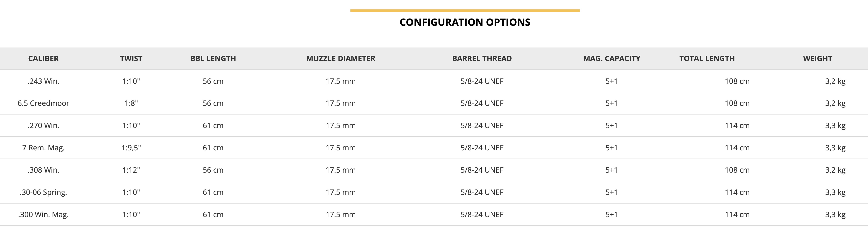Select the BARREL THREAD column header
868x232 pixels.
click(482, 59)
